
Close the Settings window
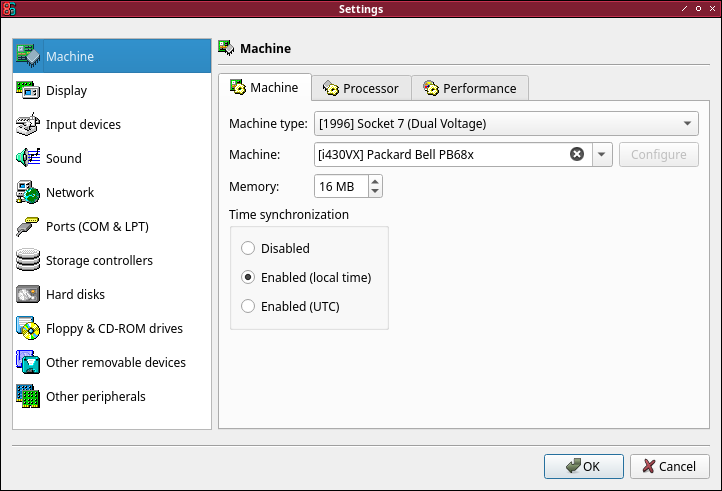click(x=712, y=8)
